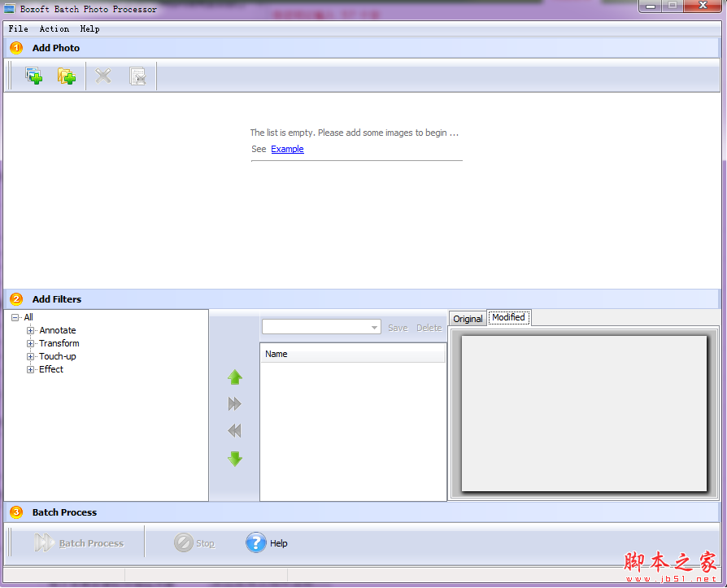Screen dimensions: 727x588
Task: Click the add filter double-right arrow
Action: tap(234, 404)
